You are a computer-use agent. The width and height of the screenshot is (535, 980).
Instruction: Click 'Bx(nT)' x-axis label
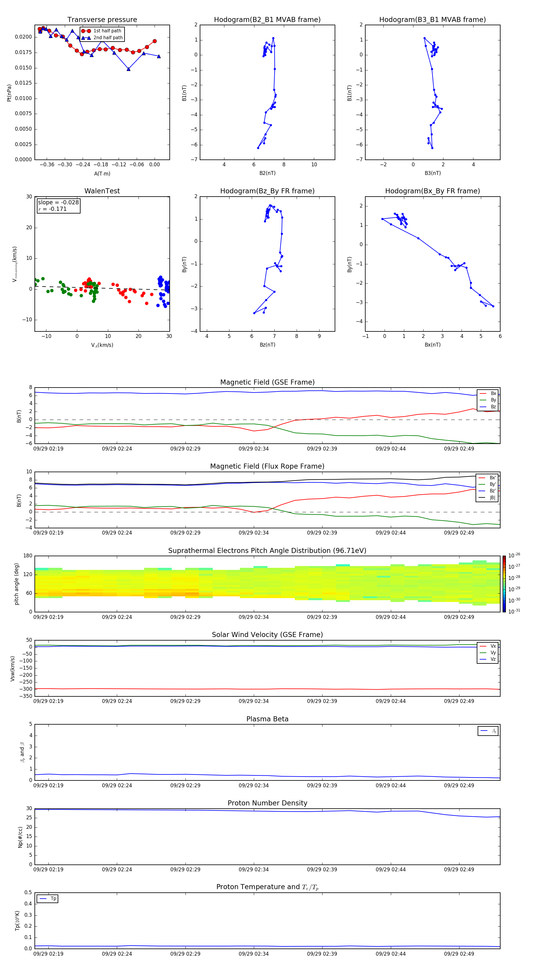[432, 345]
